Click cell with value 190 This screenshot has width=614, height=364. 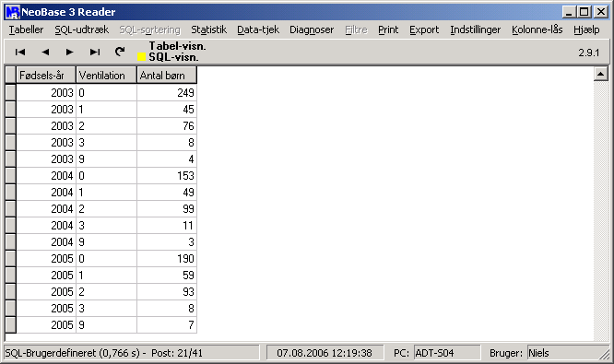(x=167, y=259)
